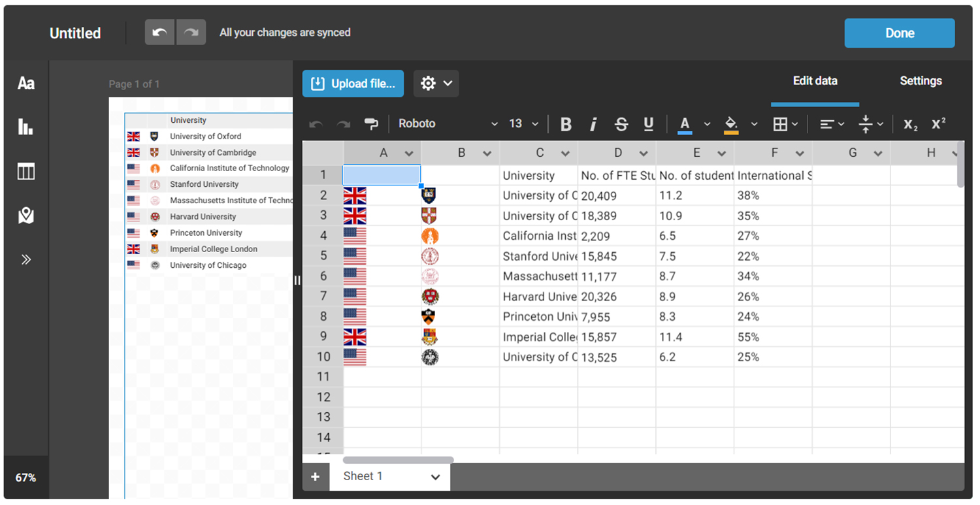Screen dimensions: 980x505
Task: Click cell with value 2,209
Action: 617,236
